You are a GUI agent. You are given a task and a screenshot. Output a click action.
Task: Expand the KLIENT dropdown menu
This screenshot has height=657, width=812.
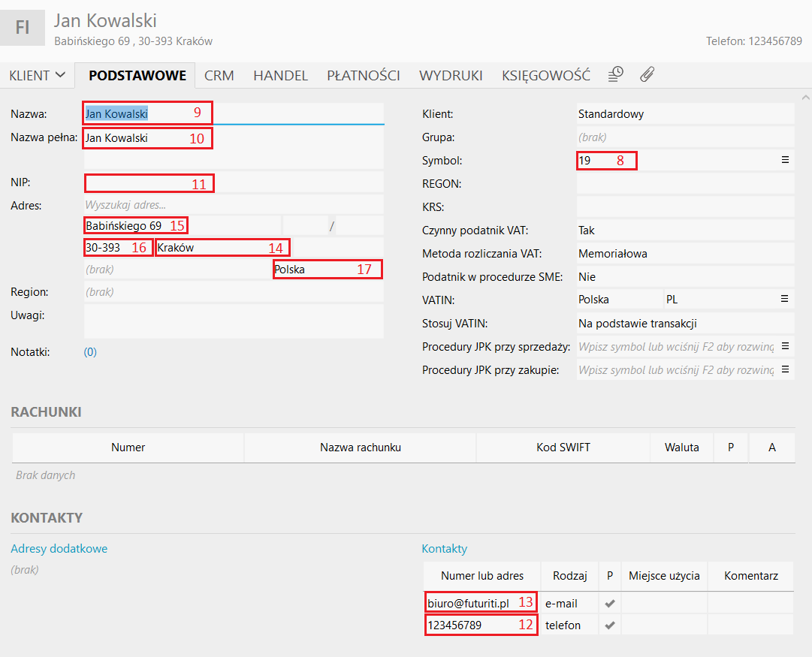tap(38, 75)
